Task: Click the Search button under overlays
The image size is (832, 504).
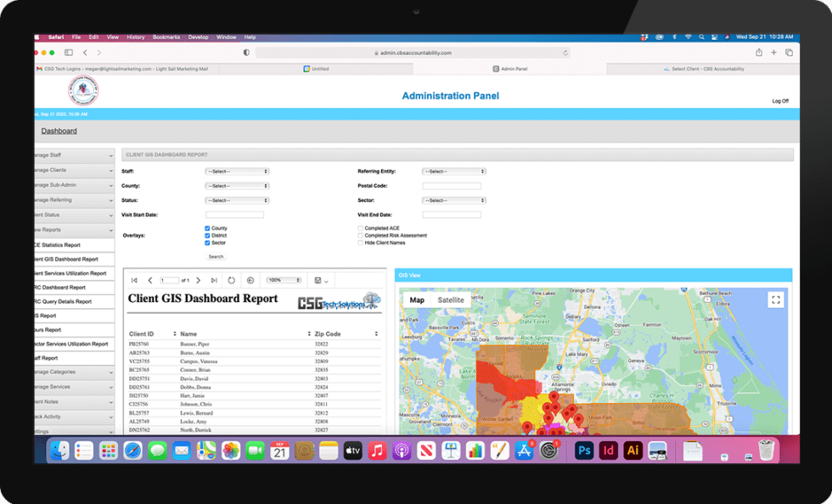Action: pos(216,256)
